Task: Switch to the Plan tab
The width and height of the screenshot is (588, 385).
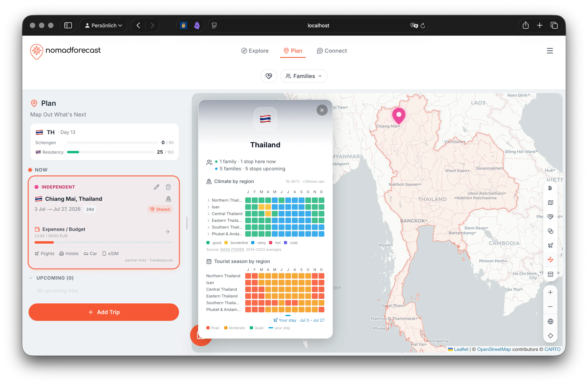Action: click(x=293, y=51)
